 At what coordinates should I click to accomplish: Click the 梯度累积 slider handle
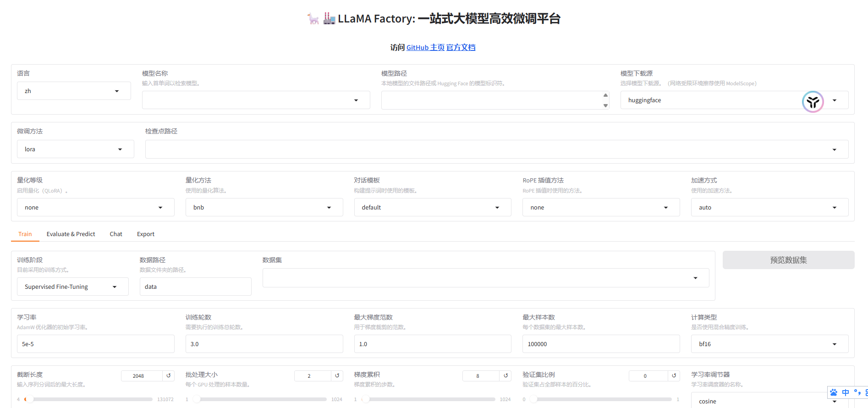(366, 399)
